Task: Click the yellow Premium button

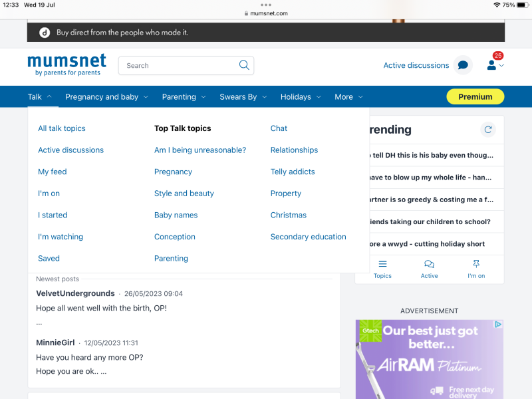Action: [x=475, y=97]
